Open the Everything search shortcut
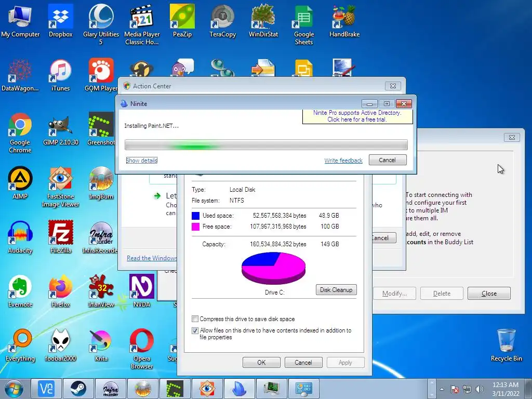The image size is (532, 399). tap(20, 345)
